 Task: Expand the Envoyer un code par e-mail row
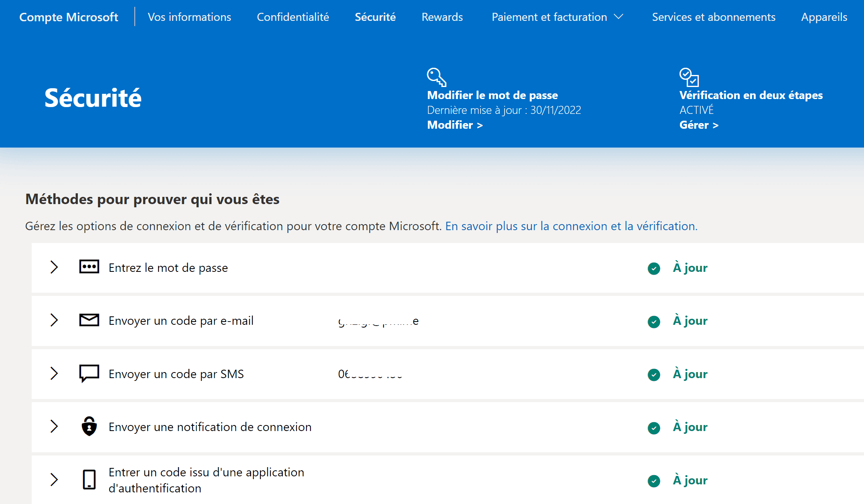(54, 320)
